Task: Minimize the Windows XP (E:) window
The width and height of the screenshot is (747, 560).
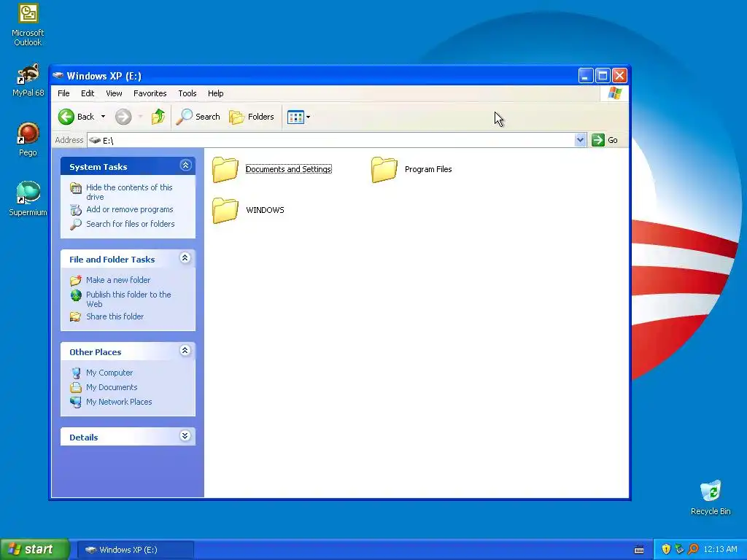Action: click(586, 75)
